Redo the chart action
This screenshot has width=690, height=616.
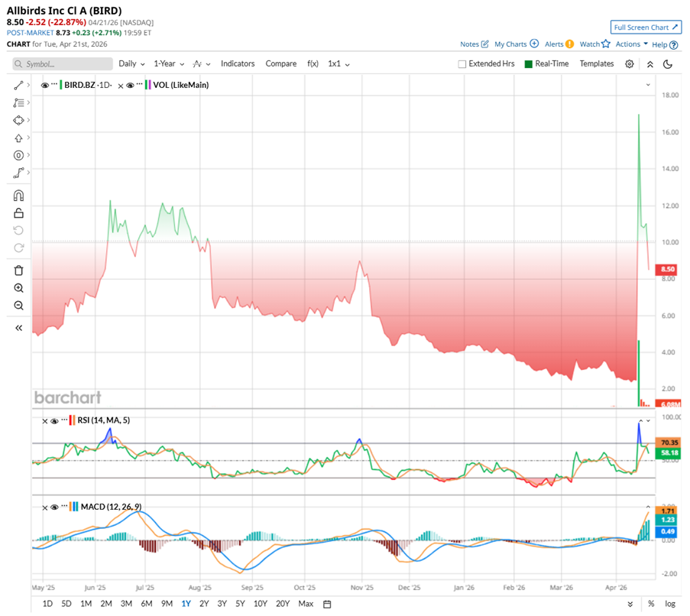[18, 248]
